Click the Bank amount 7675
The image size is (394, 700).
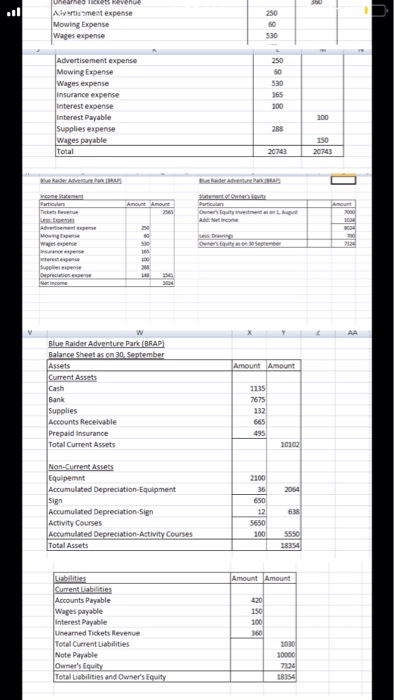[x=258, y=400]
